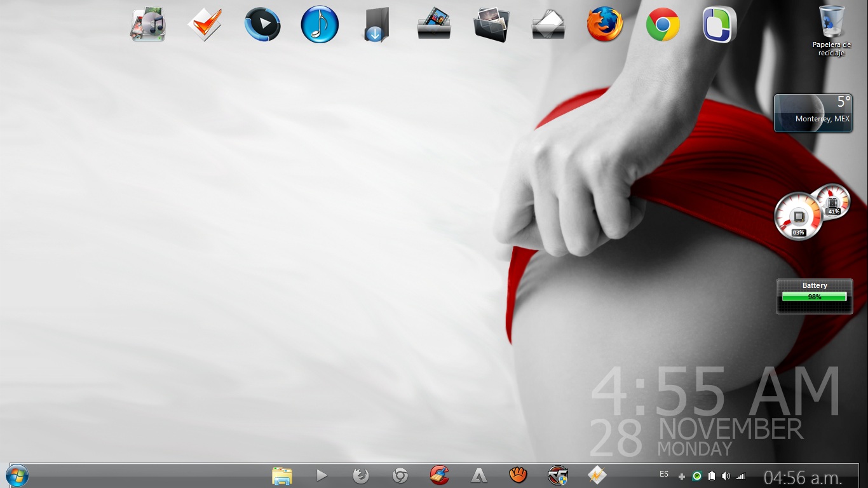Open the blue music note player icon
Image resolution: width=868 pixels, height=488 pixels.
click(x=320, y=25)
